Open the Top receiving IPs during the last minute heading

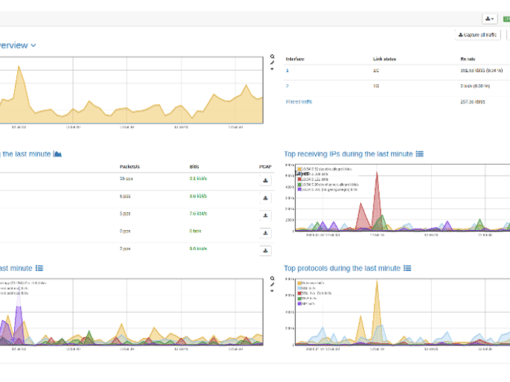[x=348, y=154]
